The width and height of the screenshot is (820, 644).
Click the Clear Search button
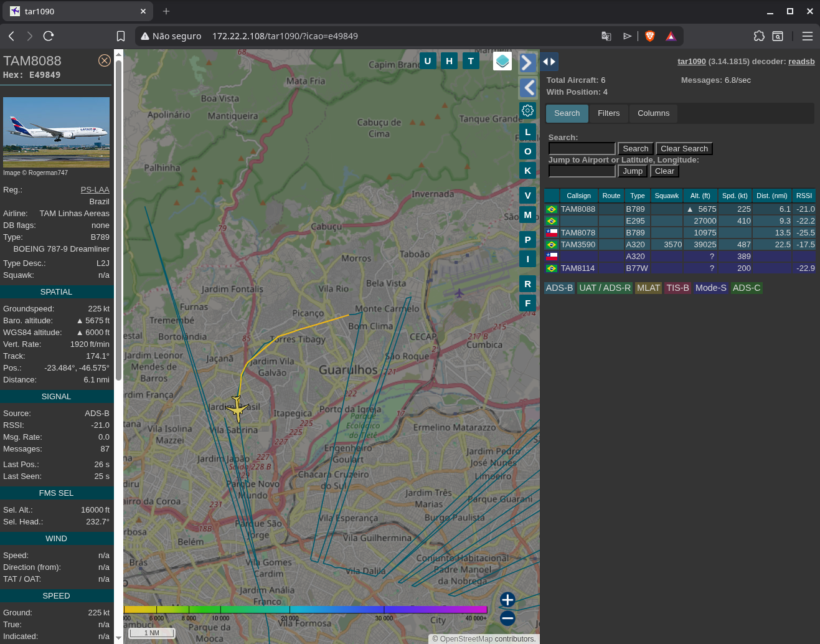[684, 149]
